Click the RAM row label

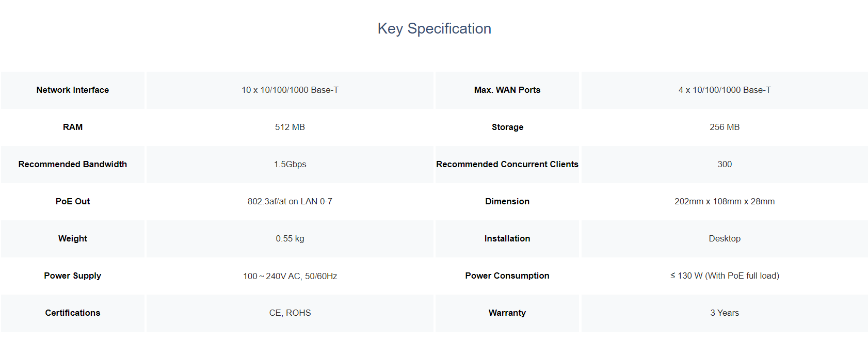point(73,127)
